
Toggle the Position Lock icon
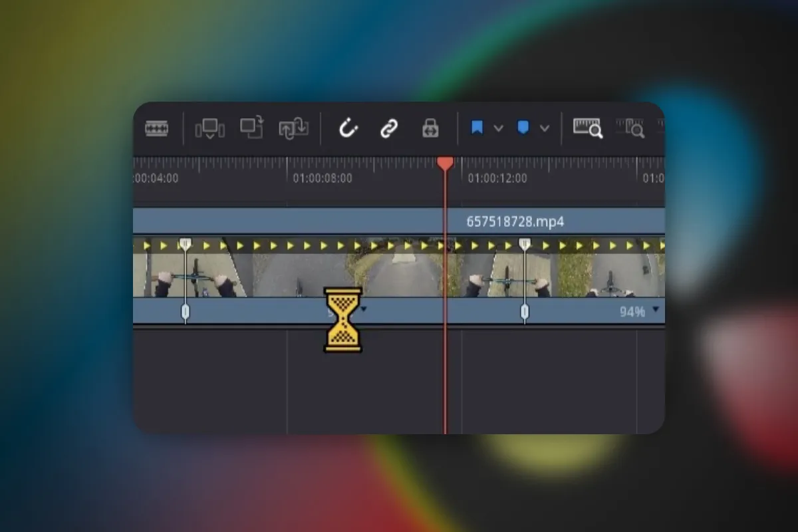(430, 128)
